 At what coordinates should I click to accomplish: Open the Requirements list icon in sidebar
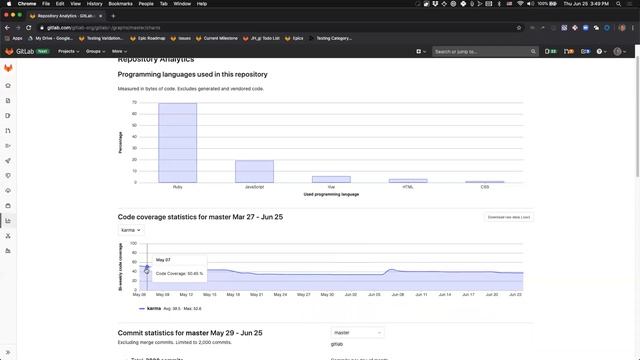coord(8,146)
